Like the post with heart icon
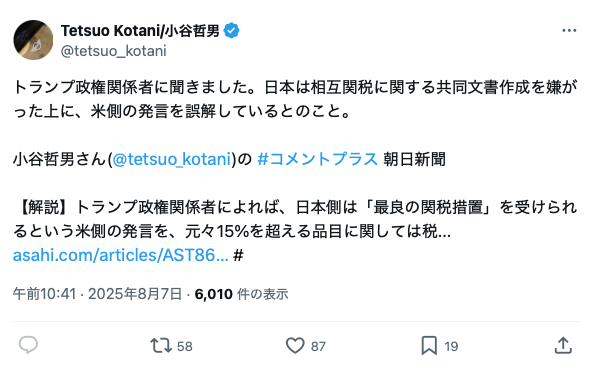This screenshot has width=593, height=376. pos(295,345)
